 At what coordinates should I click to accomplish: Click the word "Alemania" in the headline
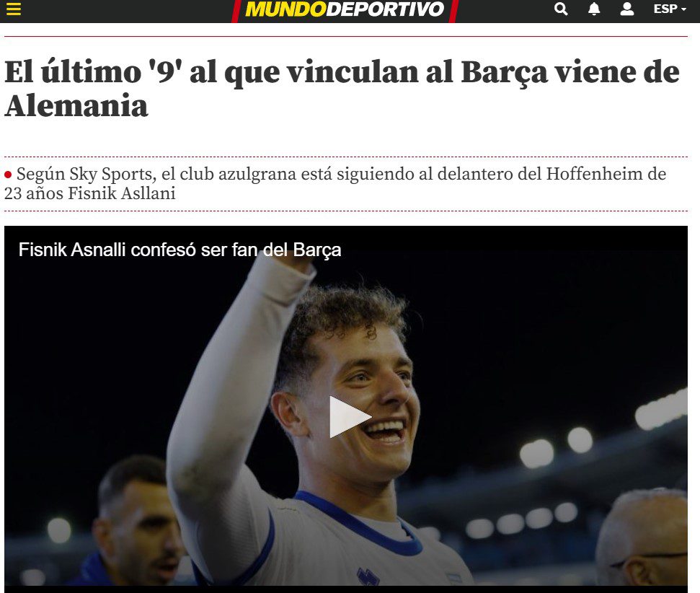[76, 106]
